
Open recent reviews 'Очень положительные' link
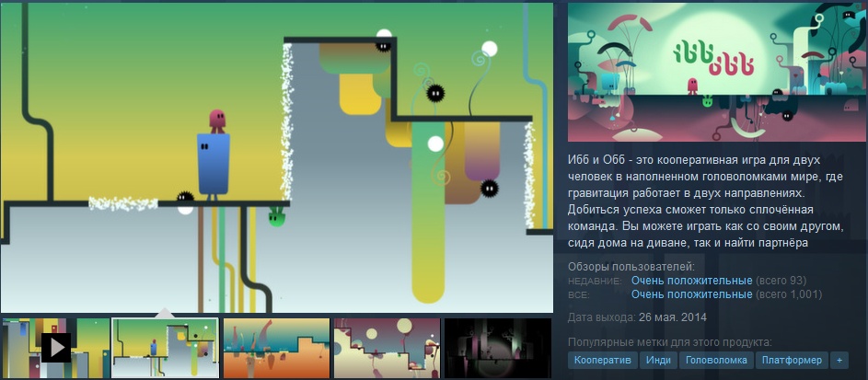(691, 281)
